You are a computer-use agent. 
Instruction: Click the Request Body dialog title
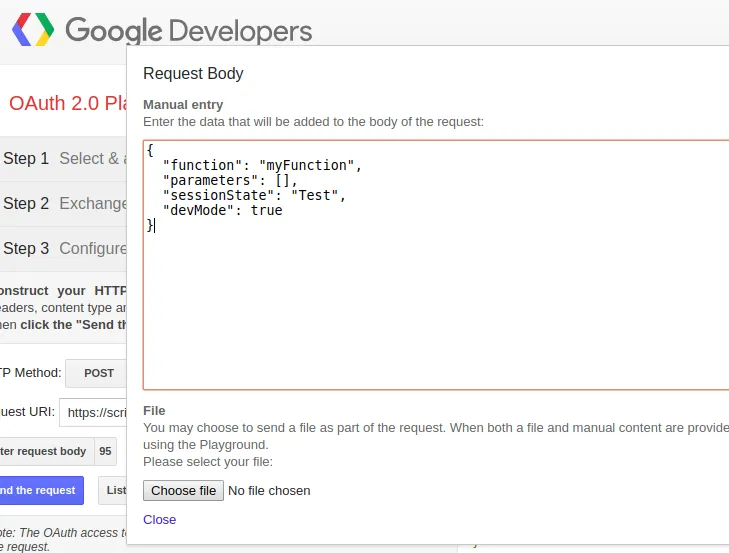(x=193, y=73)
